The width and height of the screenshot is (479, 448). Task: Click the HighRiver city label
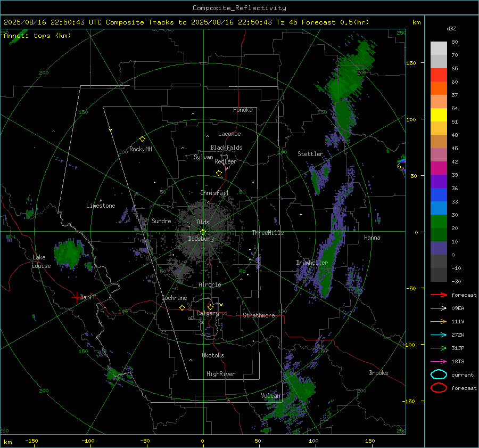pos(221,374)
